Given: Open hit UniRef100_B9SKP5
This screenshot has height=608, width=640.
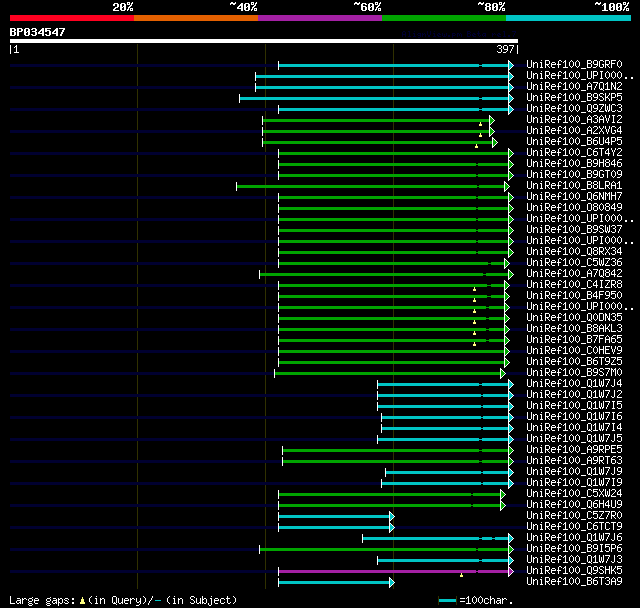Looking at the screenshot, I should 574,98.
